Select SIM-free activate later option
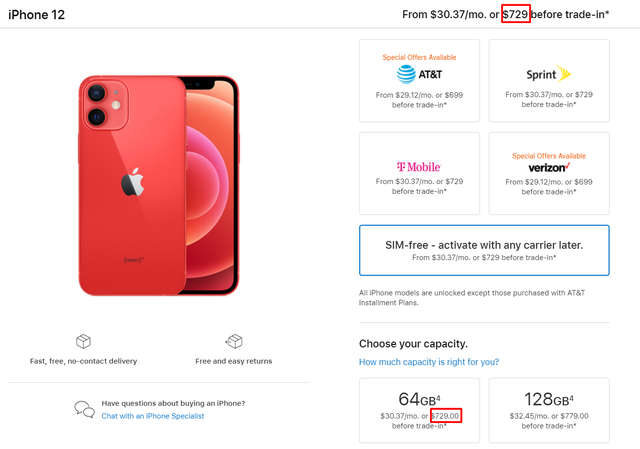640x449 pixels. [483, 250]
